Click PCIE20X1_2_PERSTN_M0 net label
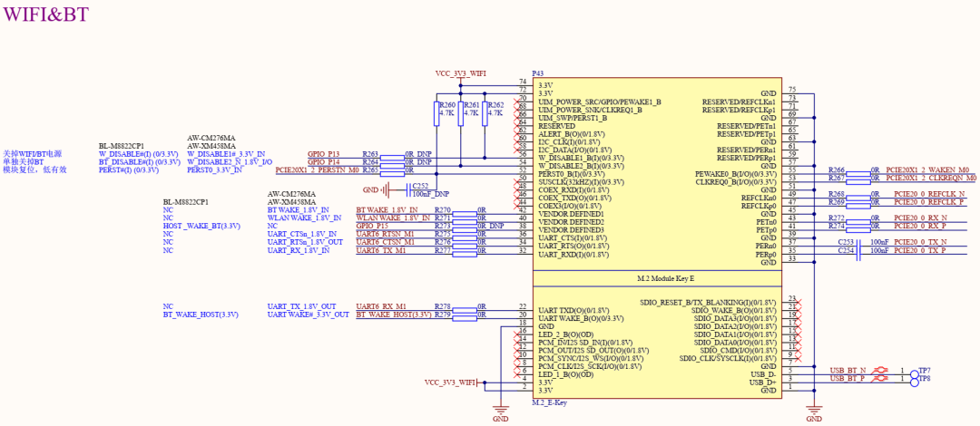 (x=318, y=169)
